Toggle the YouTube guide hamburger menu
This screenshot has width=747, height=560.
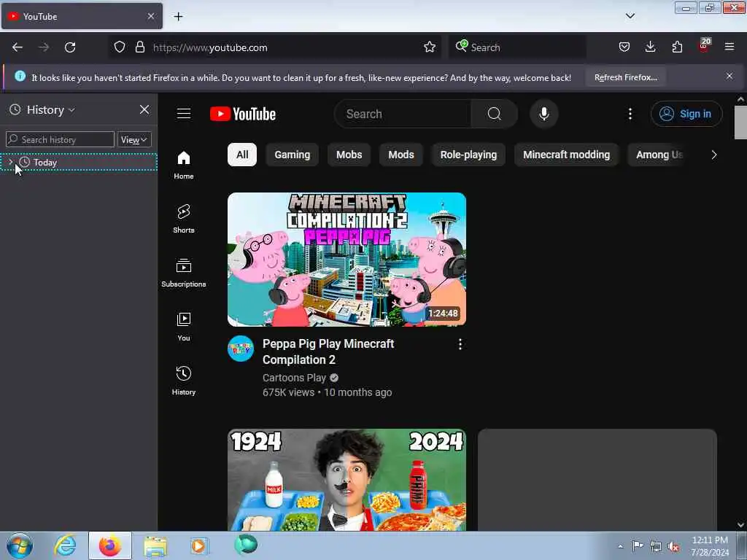point(184,114)
